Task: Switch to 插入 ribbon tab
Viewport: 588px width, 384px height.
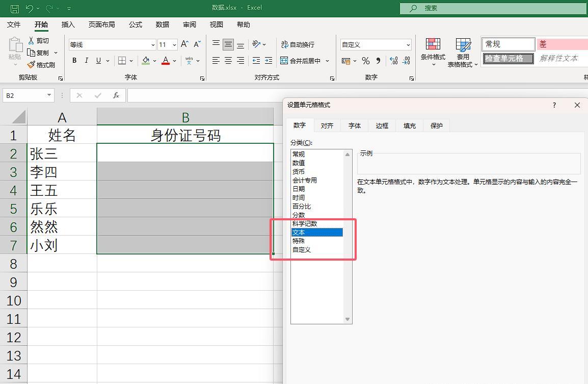Action: pyautogui.click(x=68, y=24)
